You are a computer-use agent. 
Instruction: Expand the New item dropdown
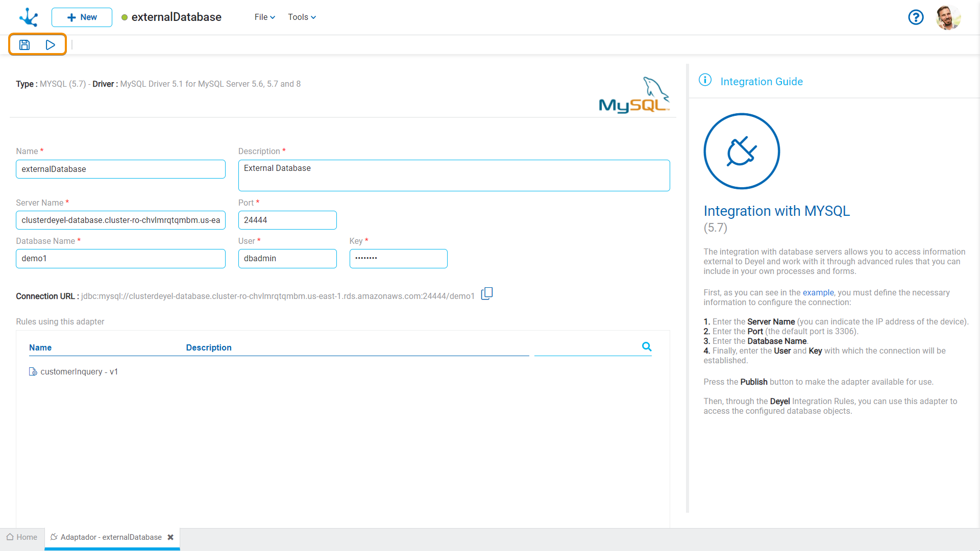pyautogui.click(x=81, y=17)
